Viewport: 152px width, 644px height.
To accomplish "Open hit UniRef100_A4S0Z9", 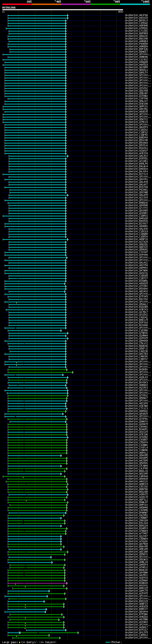I will pyautogui.click(x=137, y=18).
